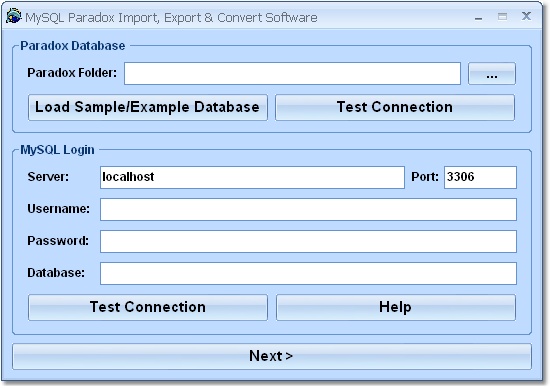This screenshot has height=388, width=550.
Task: Click the Paradox Folder input field
Action: click(x=292, y=73)
